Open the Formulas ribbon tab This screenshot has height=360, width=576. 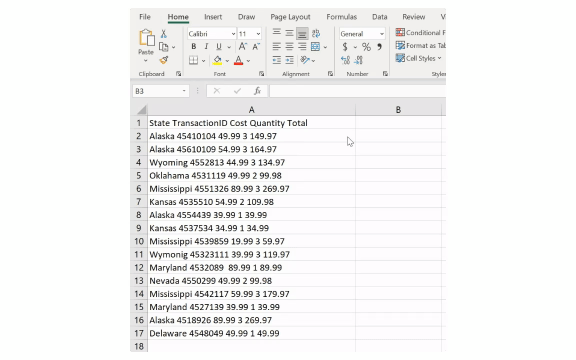(x=341, y=17)
